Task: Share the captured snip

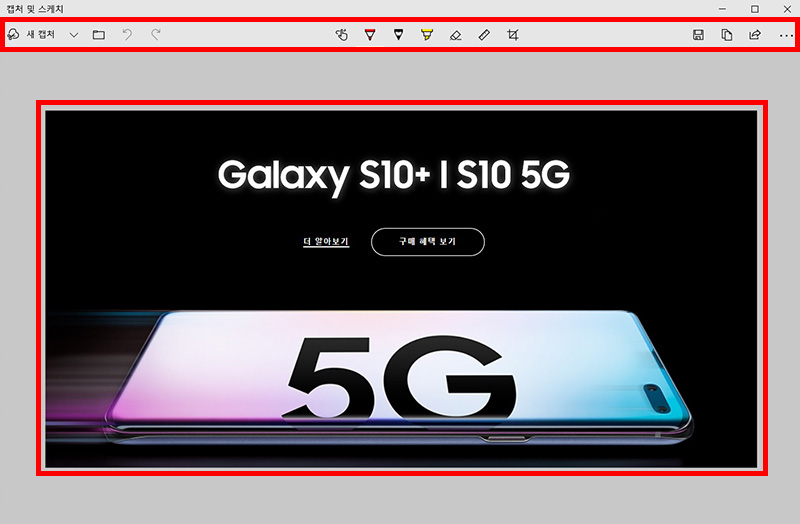Action: (x=755, y=35)
